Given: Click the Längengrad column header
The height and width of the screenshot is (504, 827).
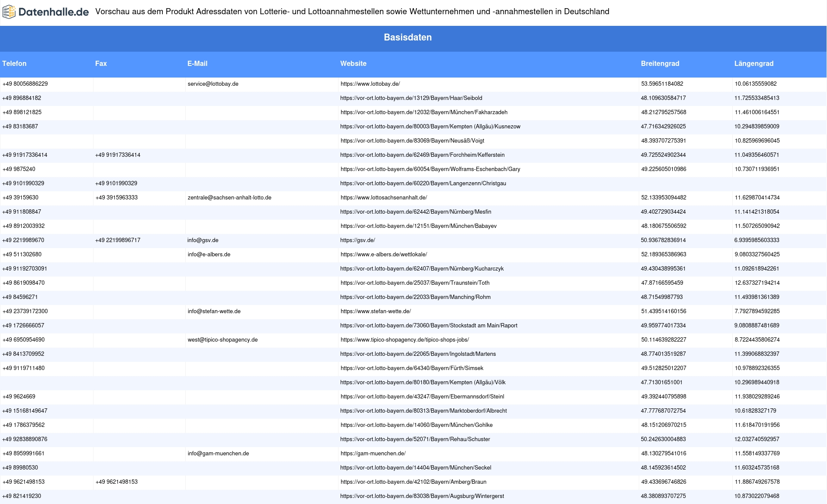Looking at the screenshot, I should pyautogui.click(x=754, y=63).
